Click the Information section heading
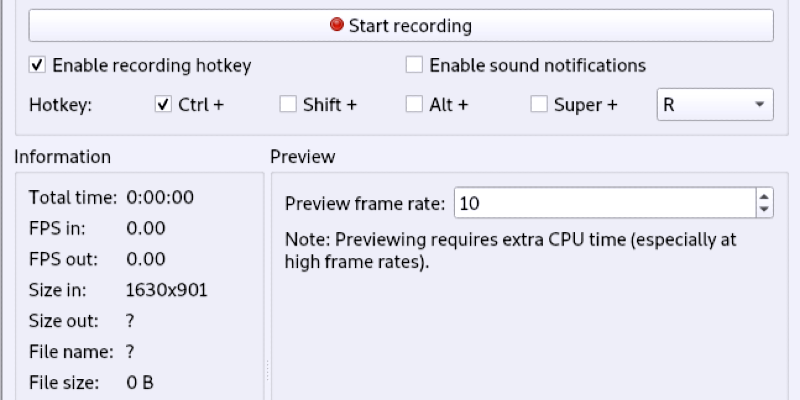 click(x=62, y=157)
